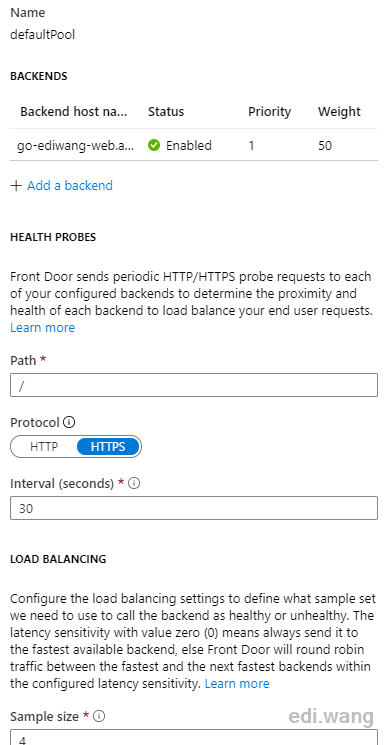Screen dimensions: 392x745
Task: Open Learn more link under Load Balancing
Action: click(237, 684)
